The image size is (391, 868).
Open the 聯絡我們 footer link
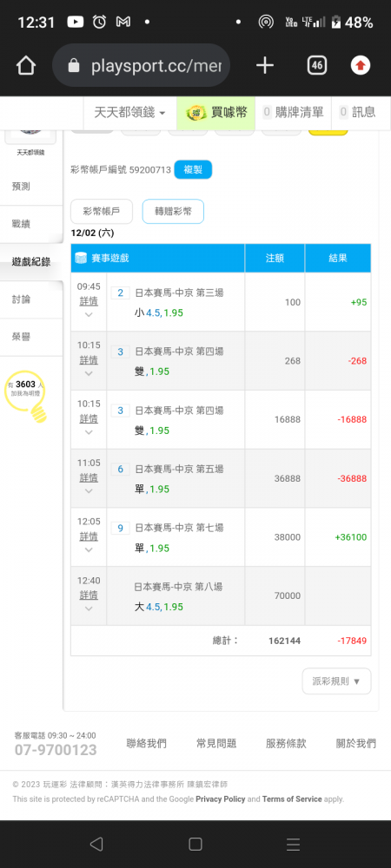[x=146, y=744]
